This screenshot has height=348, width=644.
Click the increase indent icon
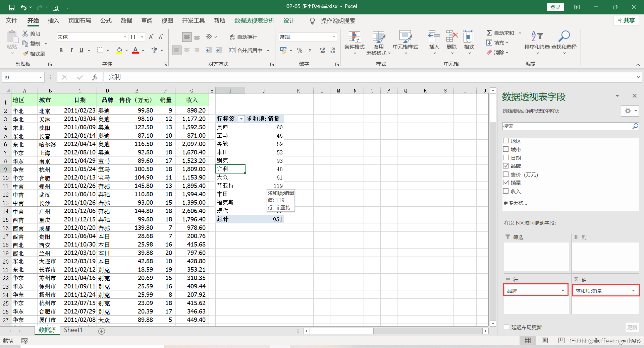pyautogui.click(x=219, y=50)
